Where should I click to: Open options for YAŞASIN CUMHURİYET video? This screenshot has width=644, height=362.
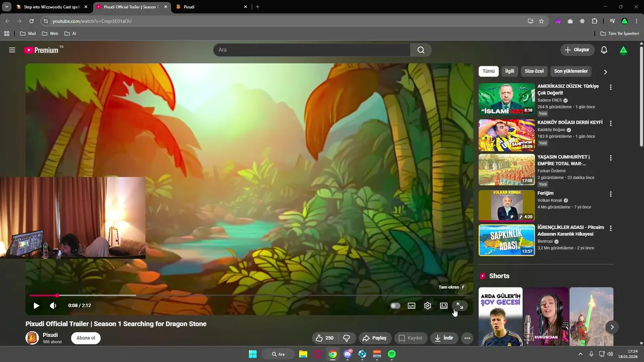[611, 158]
